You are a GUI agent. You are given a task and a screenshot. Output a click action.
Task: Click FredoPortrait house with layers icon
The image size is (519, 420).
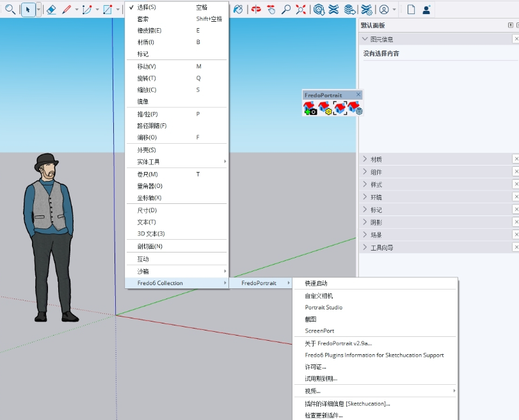point(355,108)
